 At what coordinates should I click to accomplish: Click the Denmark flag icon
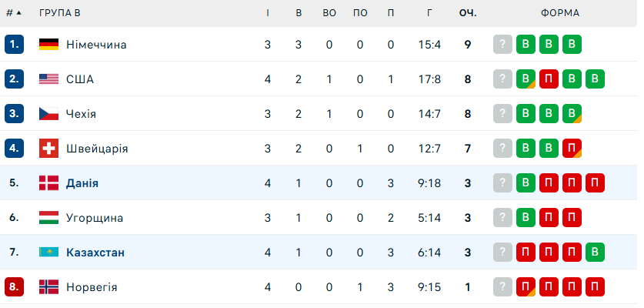(49, 183)
